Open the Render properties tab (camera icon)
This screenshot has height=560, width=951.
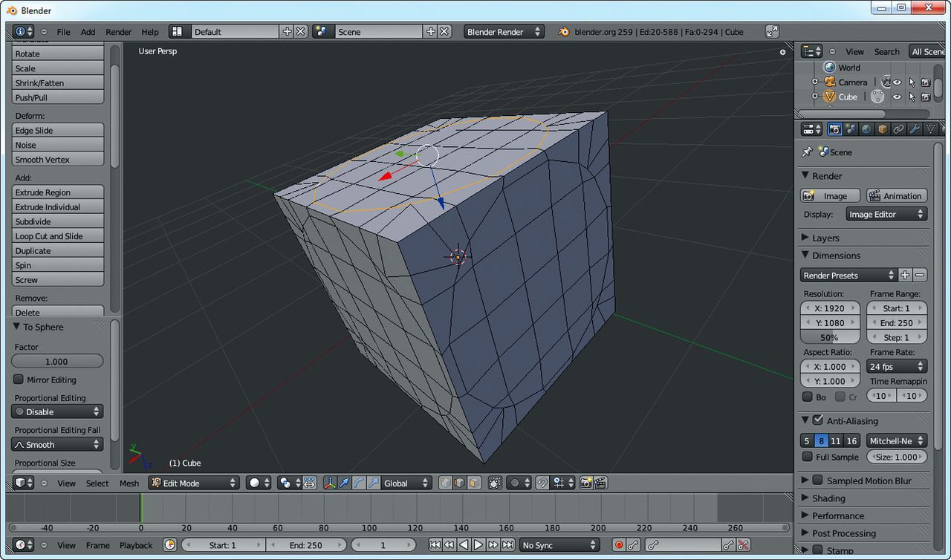[834, 129]
